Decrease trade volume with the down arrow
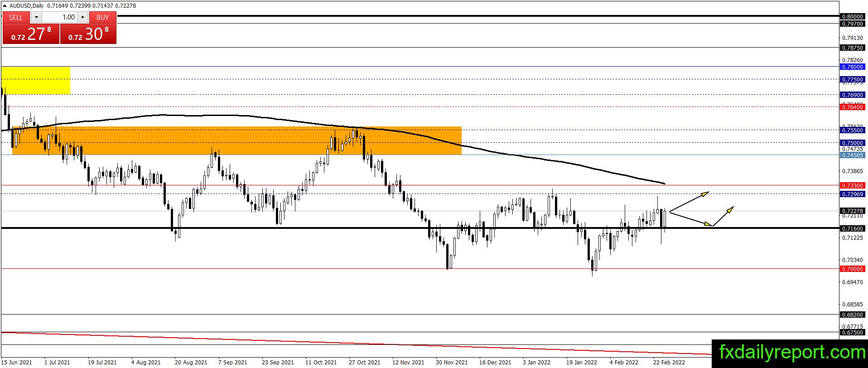Image resolution: width=868 pixels, height=368 pixels. (x=37, y=17)
